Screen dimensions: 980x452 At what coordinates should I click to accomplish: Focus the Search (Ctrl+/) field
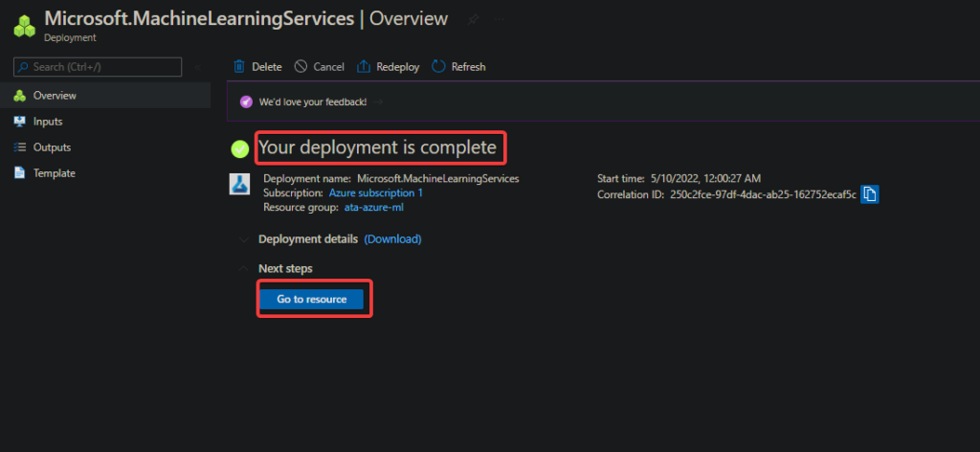point(98,67)
